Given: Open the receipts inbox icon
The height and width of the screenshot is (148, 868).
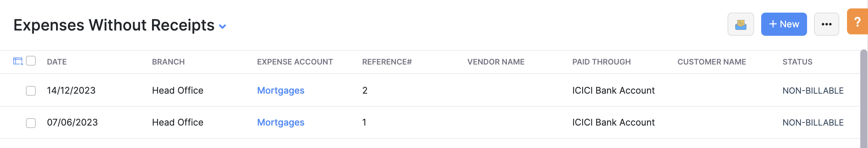Looking at the screenshot, I should click(740, 24).
